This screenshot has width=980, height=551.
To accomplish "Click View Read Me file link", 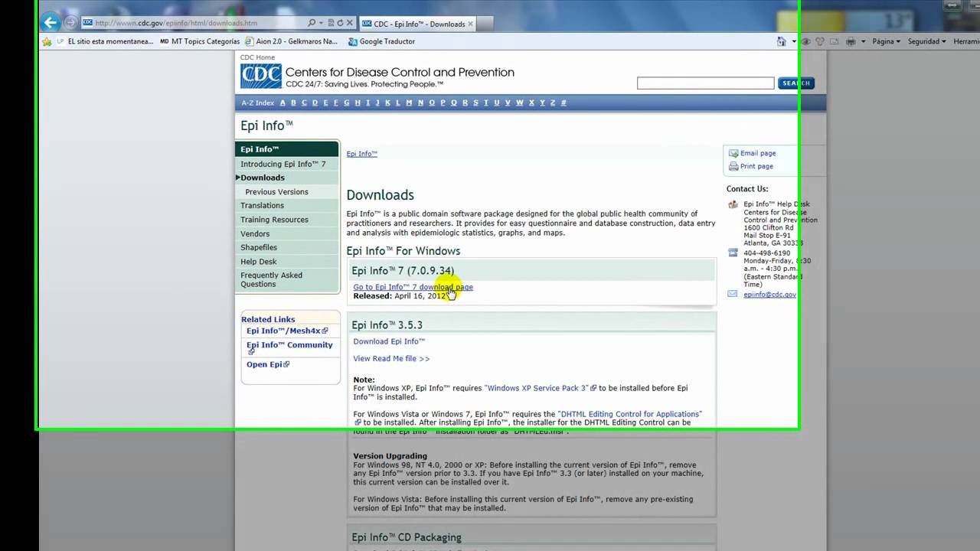I will point(391,358).
